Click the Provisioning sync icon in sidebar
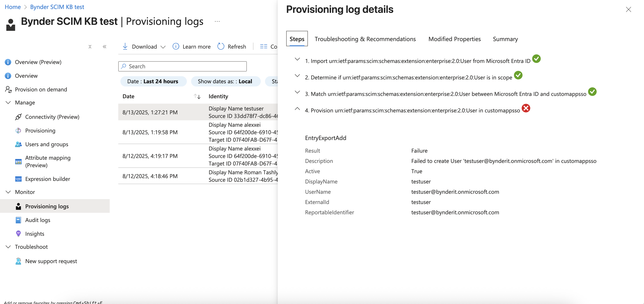This screenshot has height=304, width=644. [18, 131]
